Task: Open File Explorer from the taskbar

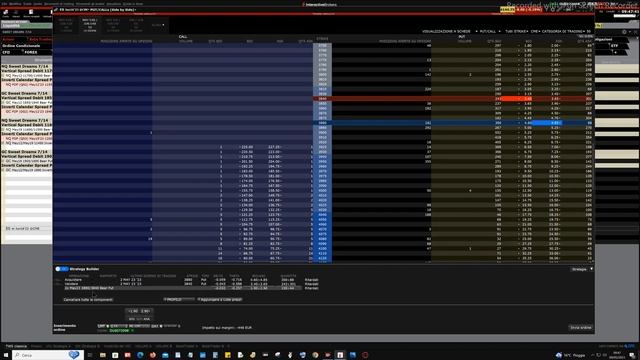Action: pyautogui.click(x=102, y=355)
